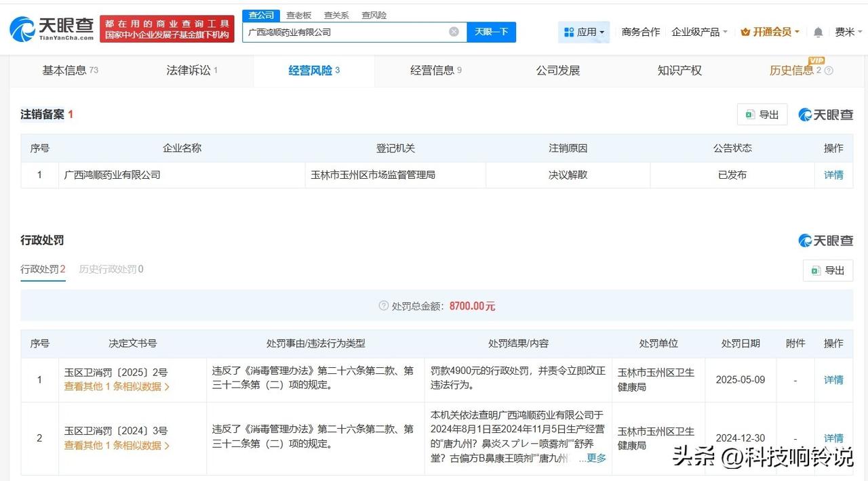Click the date 2024-12-30
Screen dimensions: 868x481
coord(741,438)
